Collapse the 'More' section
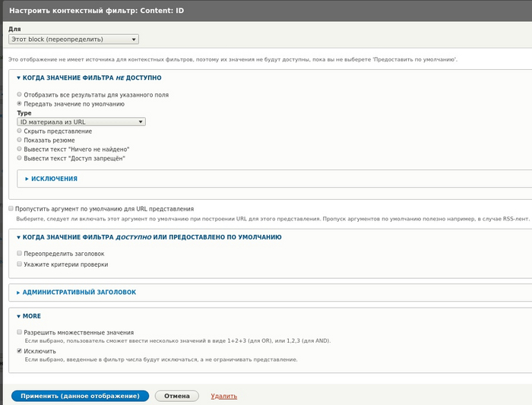Viewport: 532px width, 405px height. tap(31, 316)
